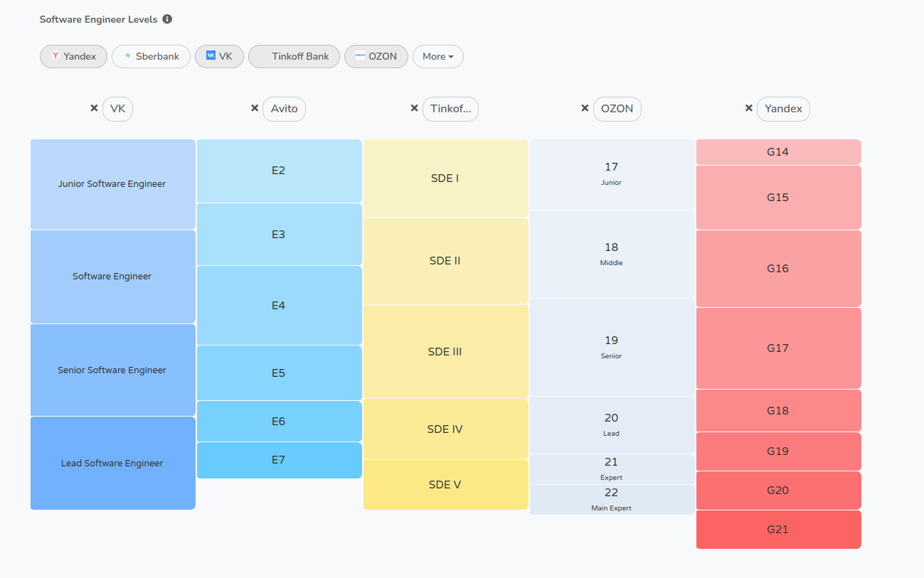Toggle the VK company chip
This screenshot has width=924, height=578.
(x=219, y=56)
